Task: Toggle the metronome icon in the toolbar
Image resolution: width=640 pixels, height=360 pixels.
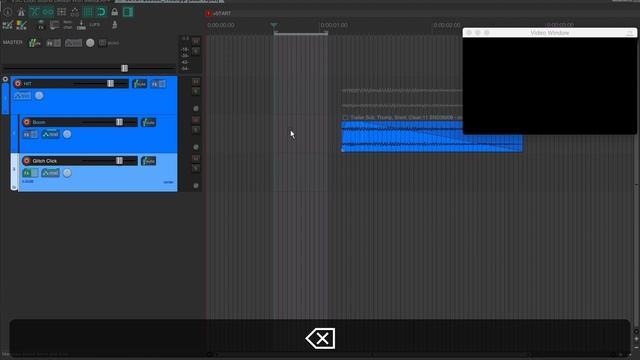Action: click(x=21, y=12)
